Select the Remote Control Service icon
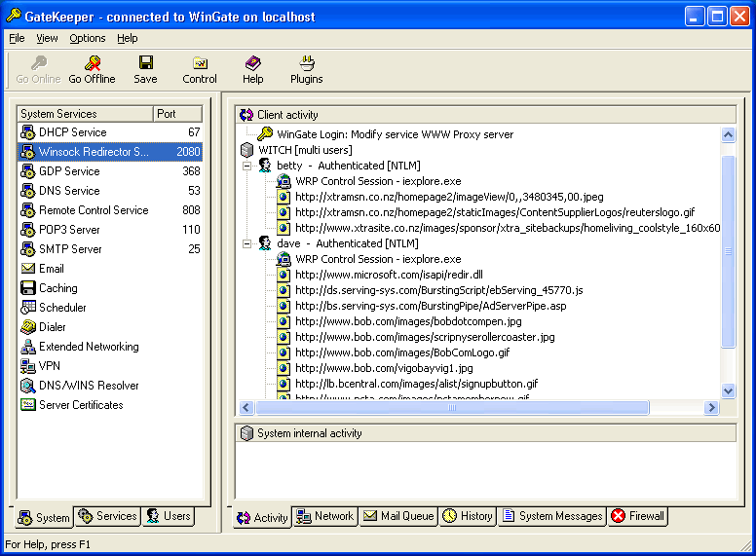 point(28,210)
